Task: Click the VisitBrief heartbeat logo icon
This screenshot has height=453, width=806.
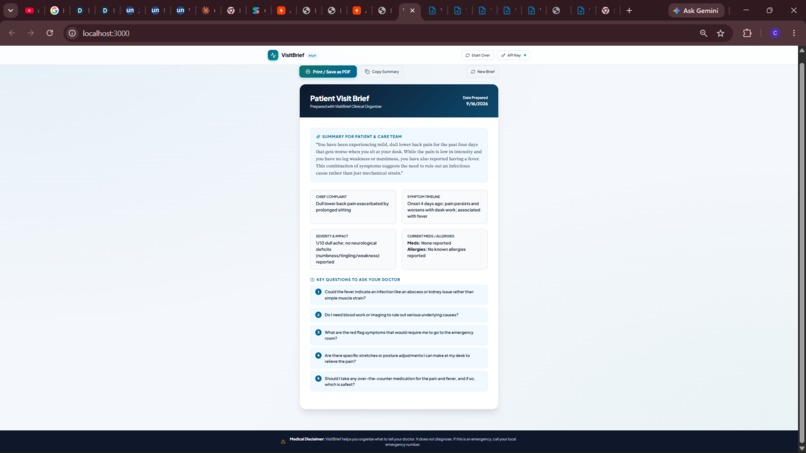Action: 273,55
